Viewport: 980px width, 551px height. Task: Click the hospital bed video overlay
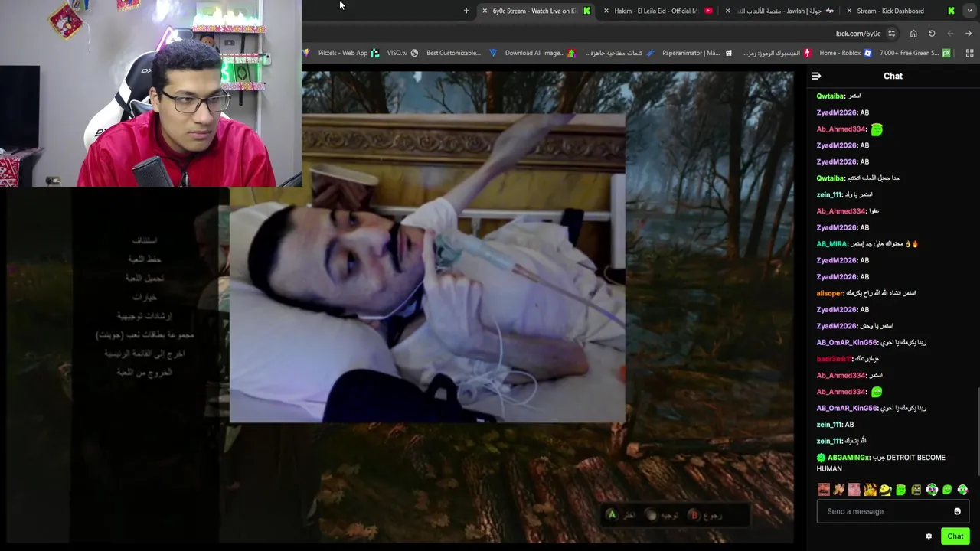coord(427,268)
